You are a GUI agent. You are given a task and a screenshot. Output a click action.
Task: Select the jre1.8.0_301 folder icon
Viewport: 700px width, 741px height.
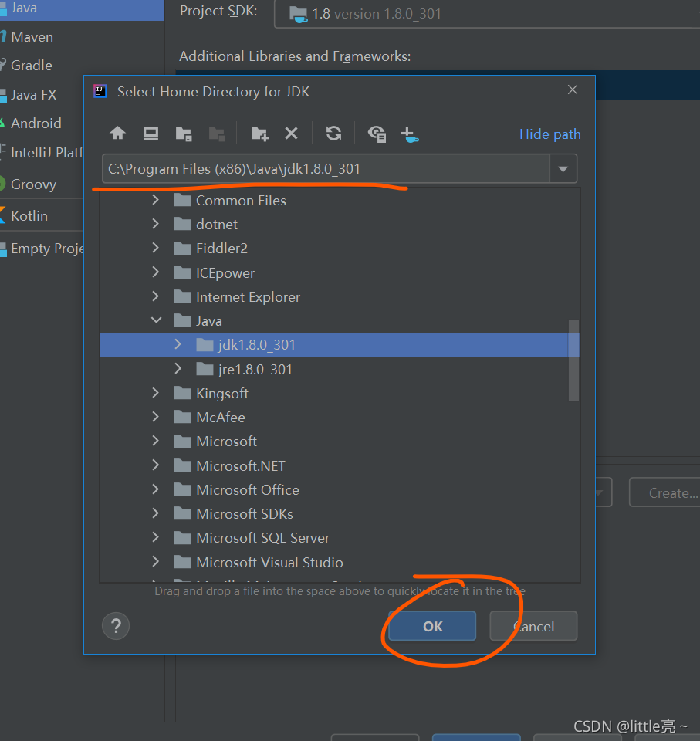click(x=205, y=369)
